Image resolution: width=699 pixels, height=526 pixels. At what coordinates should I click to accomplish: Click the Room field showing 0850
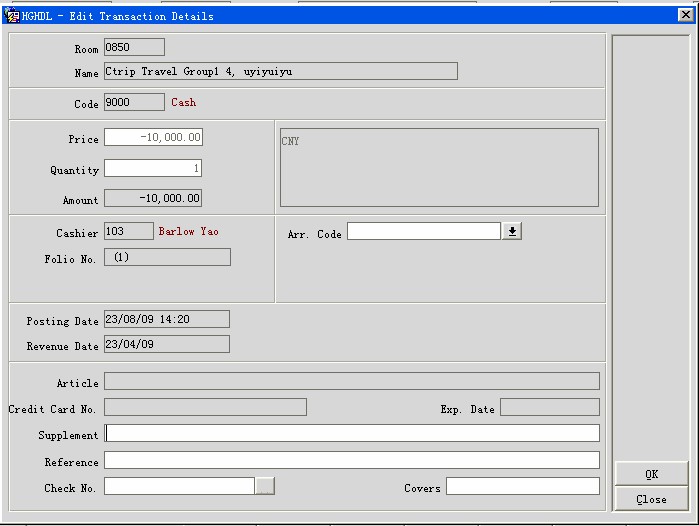coord(135,47)
